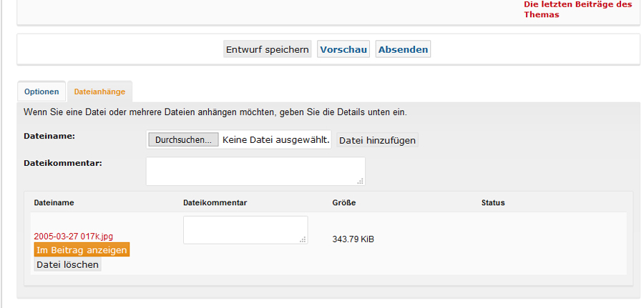
Task: Click the Vorschau button
Action: click(343, 49)
